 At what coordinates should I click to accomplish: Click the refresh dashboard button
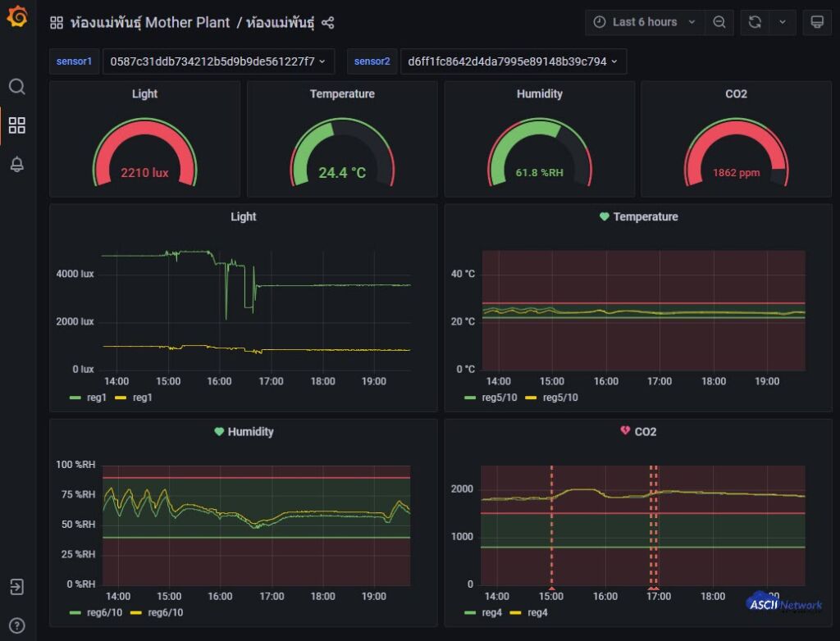coord(755,22)
